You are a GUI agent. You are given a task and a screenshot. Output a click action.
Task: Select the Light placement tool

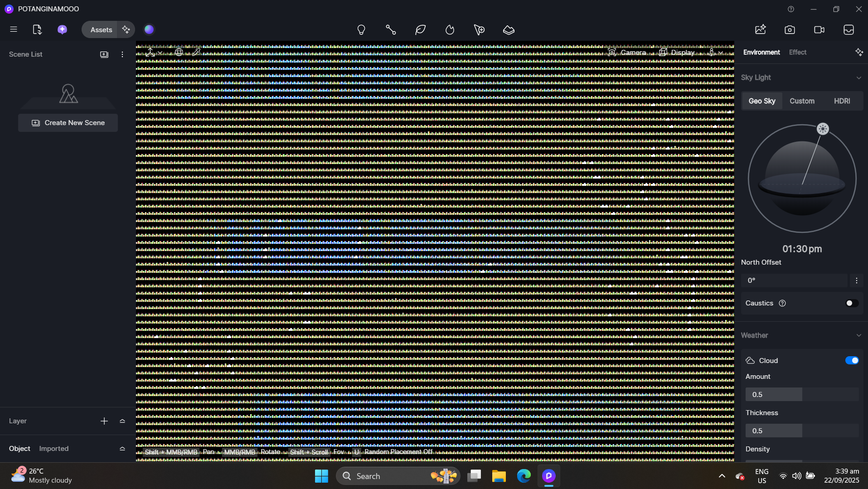point(361,29)
